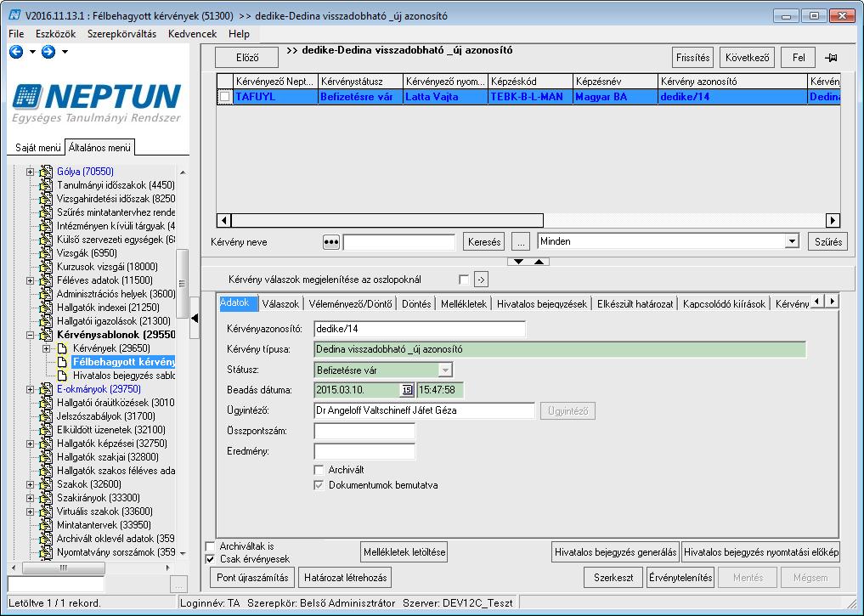864x616 pixels.
Task: Switch to the Saját menü tab
Action: point(37,148)
